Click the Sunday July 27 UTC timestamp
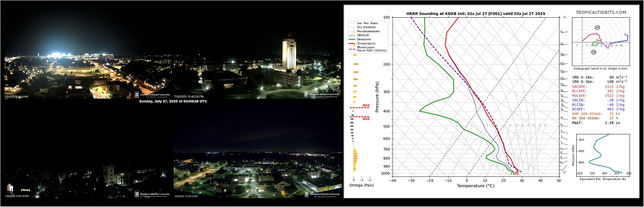This screenshot has width=644, height=207. tap(173, 101)
